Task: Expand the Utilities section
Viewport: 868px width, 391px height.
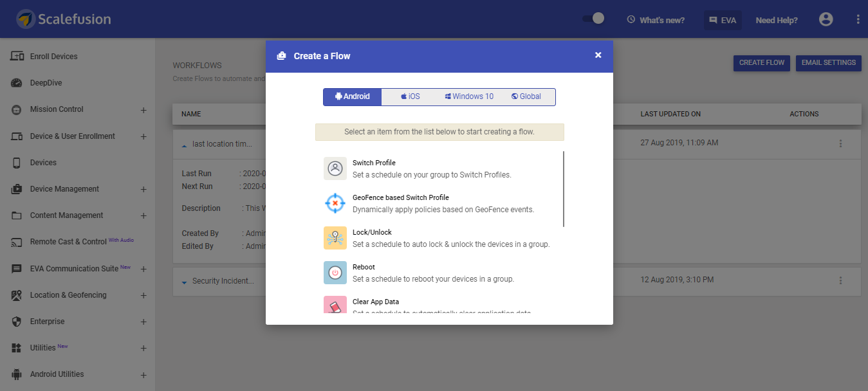Action: [143, 348]
